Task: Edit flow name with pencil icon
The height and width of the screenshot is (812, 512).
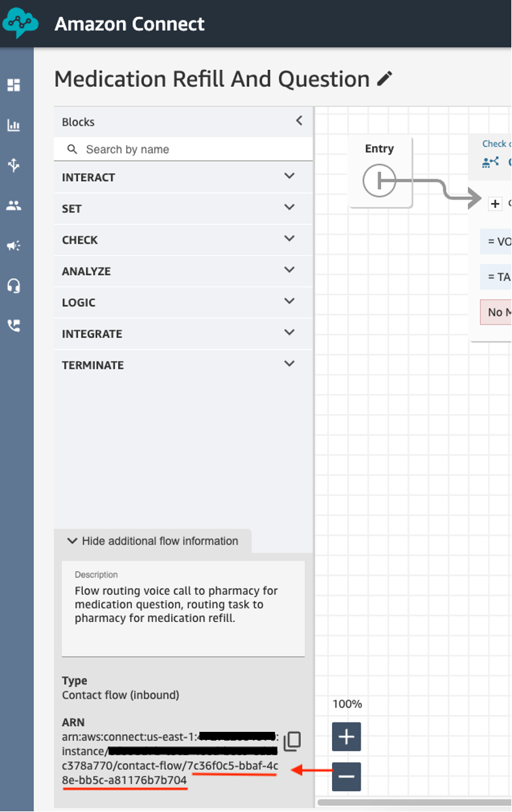Action: pyautogui.click(x=384, y=79)
